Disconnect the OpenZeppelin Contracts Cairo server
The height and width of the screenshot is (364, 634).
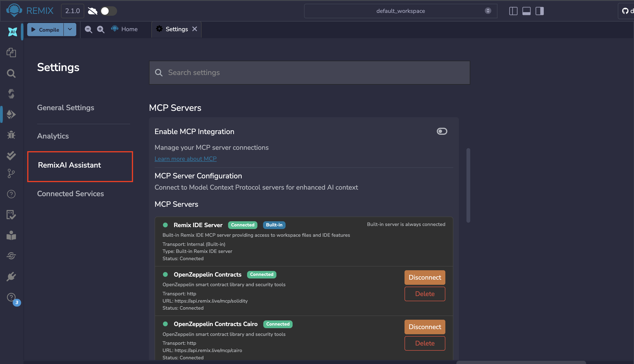pos(425,327)
